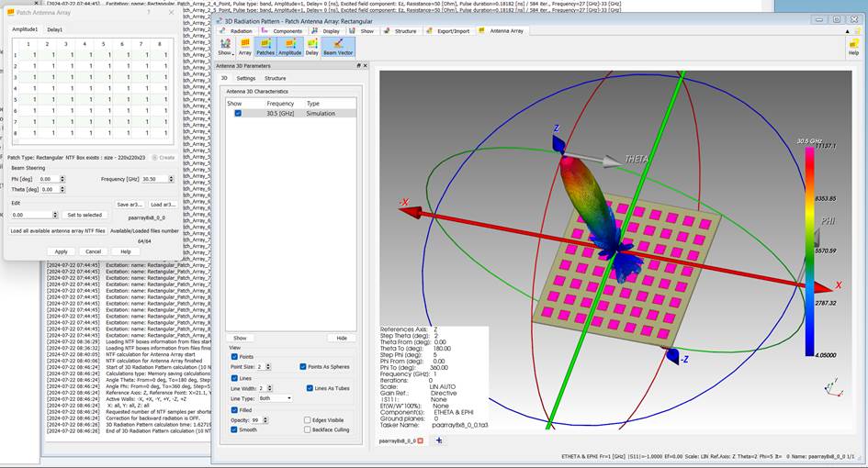Open the Radiation ribbon tab
Screen dimensions: 868x468
(236, 31)
